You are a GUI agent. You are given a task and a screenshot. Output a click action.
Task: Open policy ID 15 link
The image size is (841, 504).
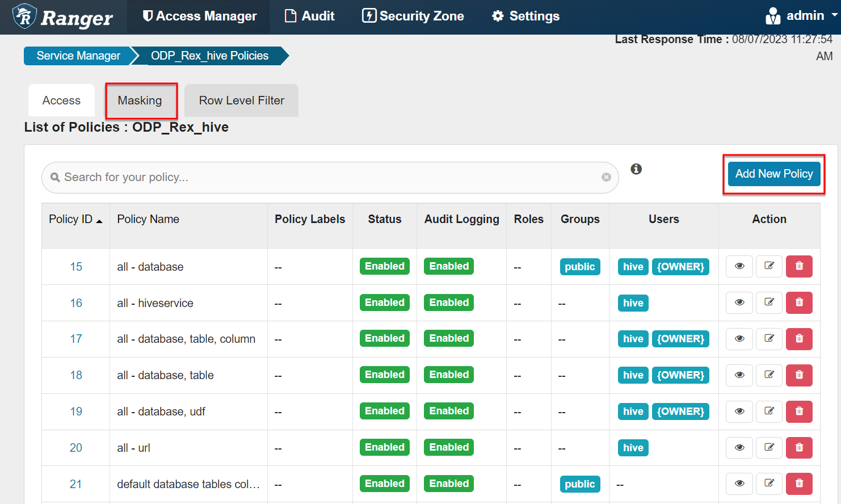point(76,267)
